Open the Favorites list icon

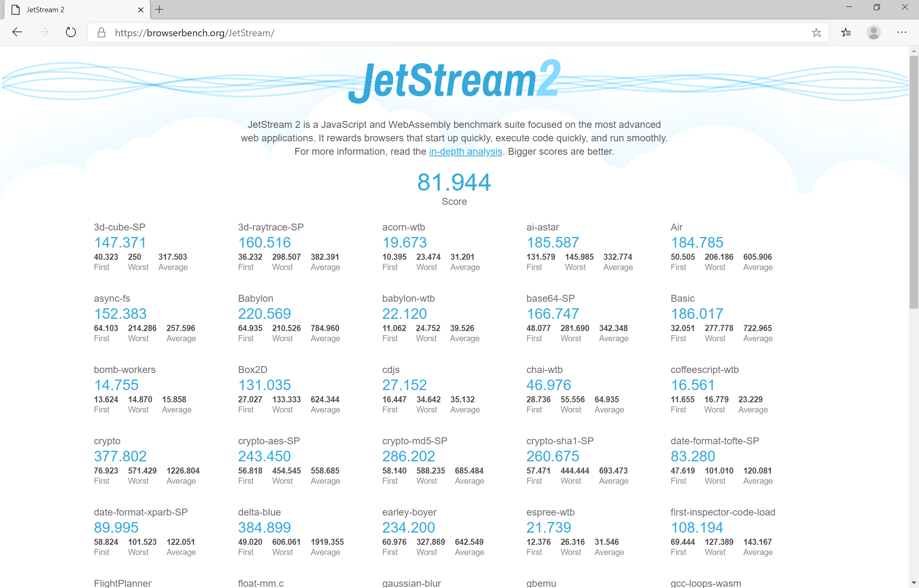coord(846,33)
